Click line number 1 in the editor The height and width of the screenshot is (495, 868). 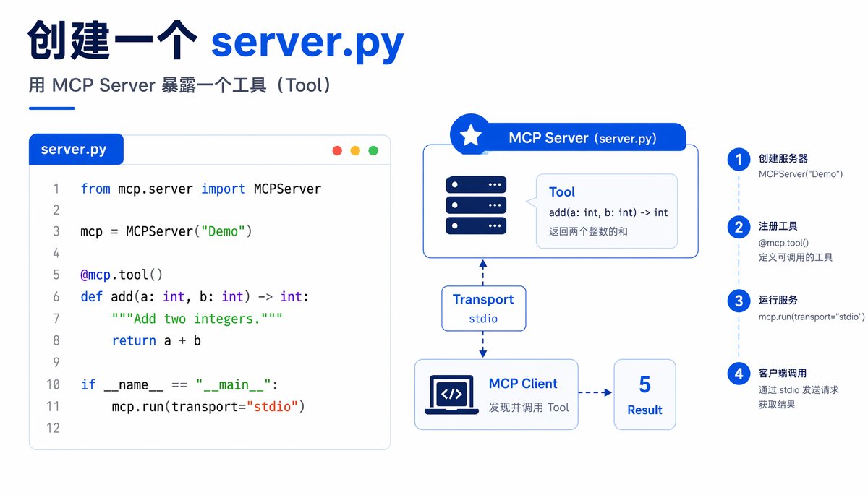click(x=56, y=189)
